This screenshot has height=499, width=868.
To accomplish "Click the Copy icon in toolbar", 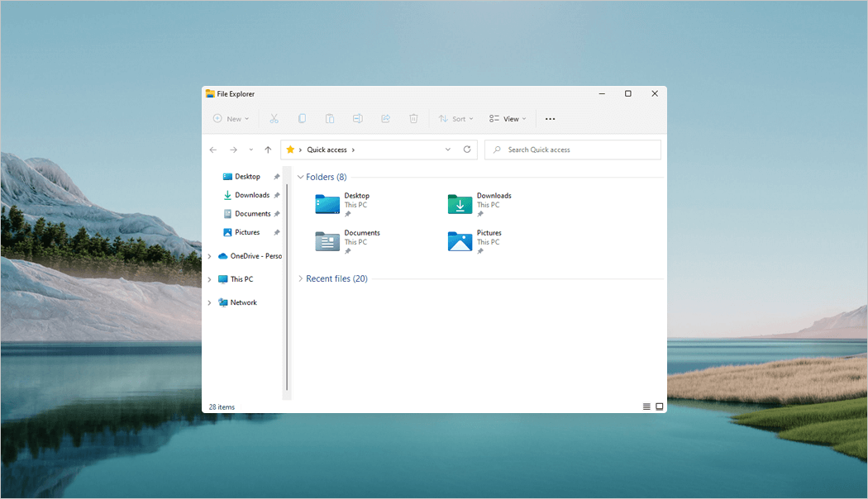I will coord(303,119).
